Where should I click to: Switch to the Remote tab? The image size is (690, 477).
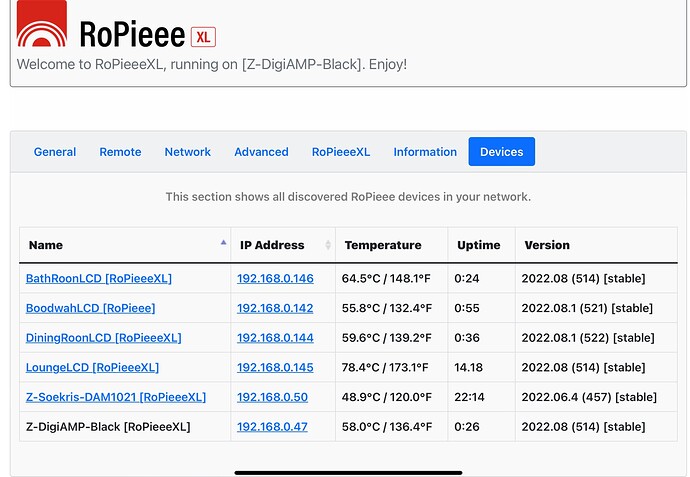click(x=120, y=152)
